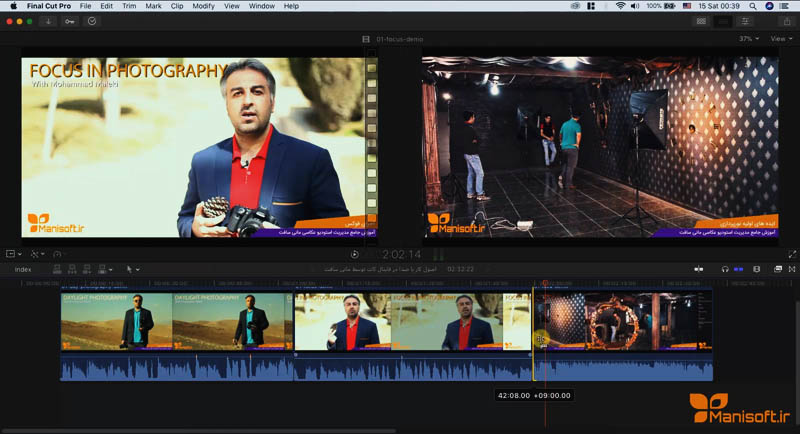This screenshot has width=800, height=434.
Task: Open the viewer zoom 37% dropdown
Action: (748, 39)
